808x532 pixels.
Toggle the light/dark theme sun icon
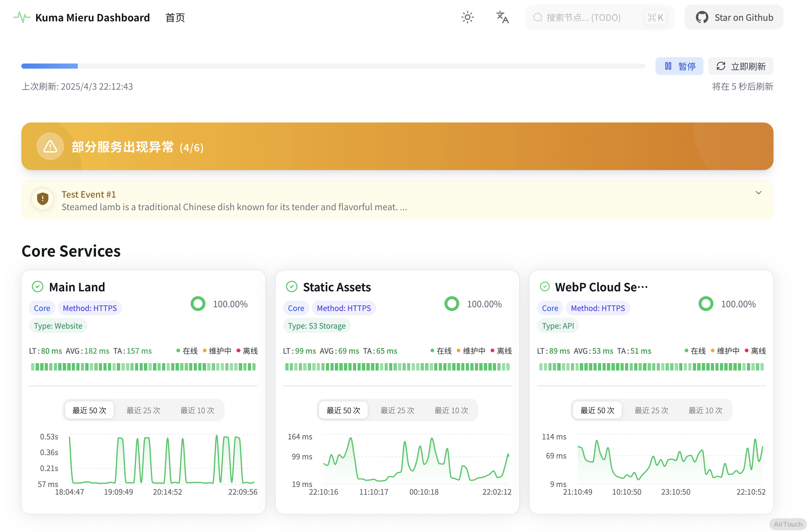click(x=468, y=17)
